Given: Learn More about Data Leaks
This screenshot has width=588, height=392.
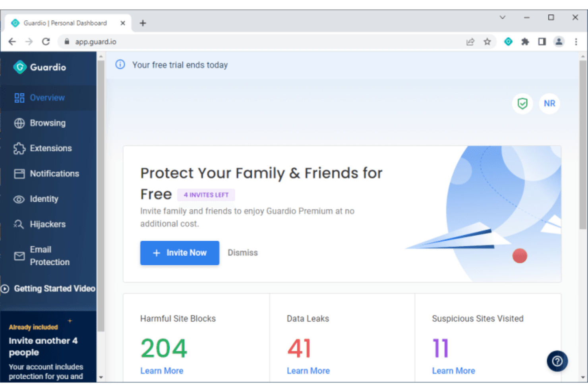Looking at the screenshot, I should [308, 371].
